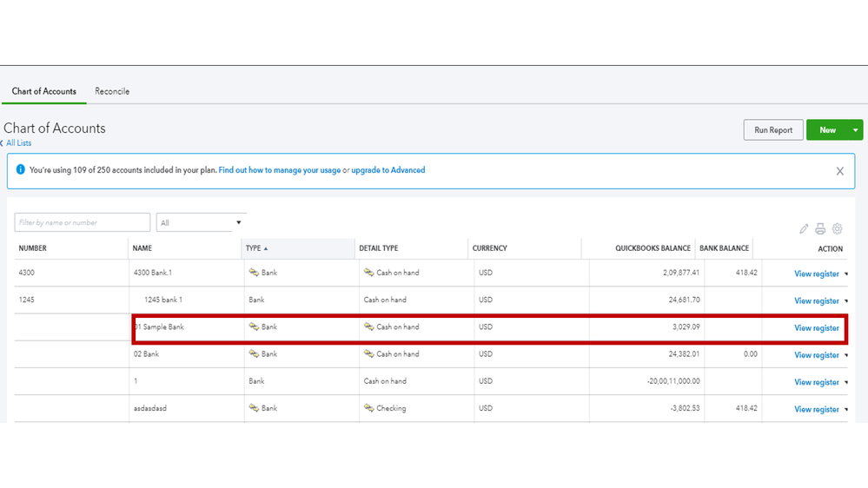Sort by the Type column header
Screen dimensions: 868x488
254,248
